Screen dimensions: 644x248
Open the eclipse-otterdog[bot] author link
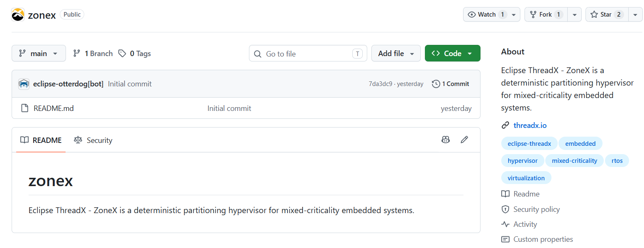(68, 84)
